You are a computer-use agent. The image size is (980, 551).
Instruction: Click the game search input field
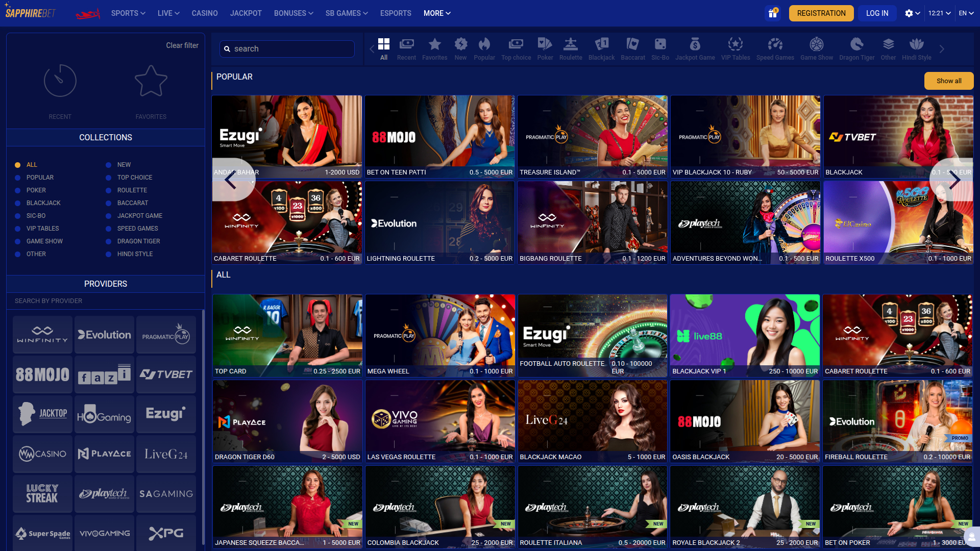[286, 48]
